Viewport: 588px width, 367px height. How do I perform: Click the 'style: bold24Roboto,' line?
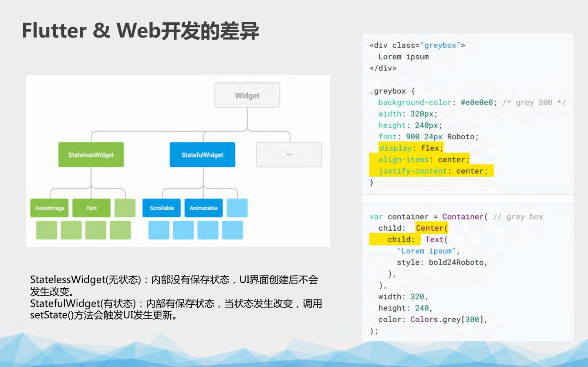(442, 262)
